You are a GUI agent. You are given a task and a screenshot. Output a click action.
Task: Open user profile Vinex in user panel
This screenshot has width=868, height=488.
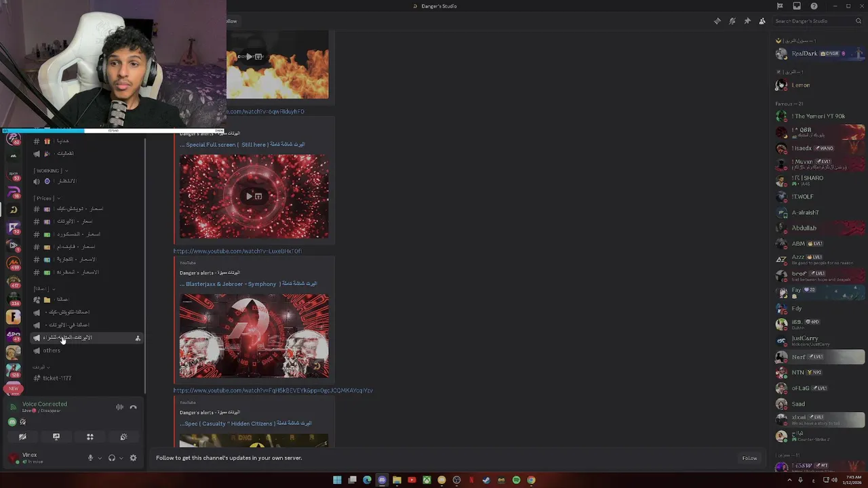click(x=44, y=458)
